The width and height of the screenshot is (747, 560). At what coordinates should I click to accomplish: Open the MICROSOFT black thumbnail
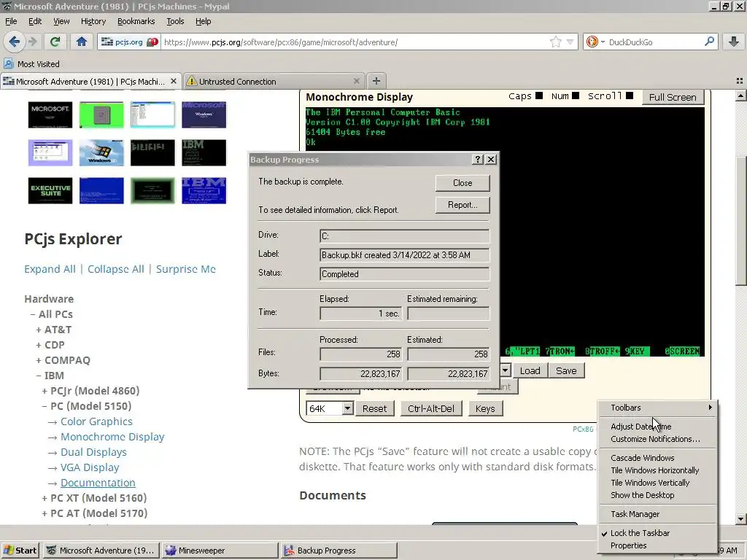click(50, 114)
